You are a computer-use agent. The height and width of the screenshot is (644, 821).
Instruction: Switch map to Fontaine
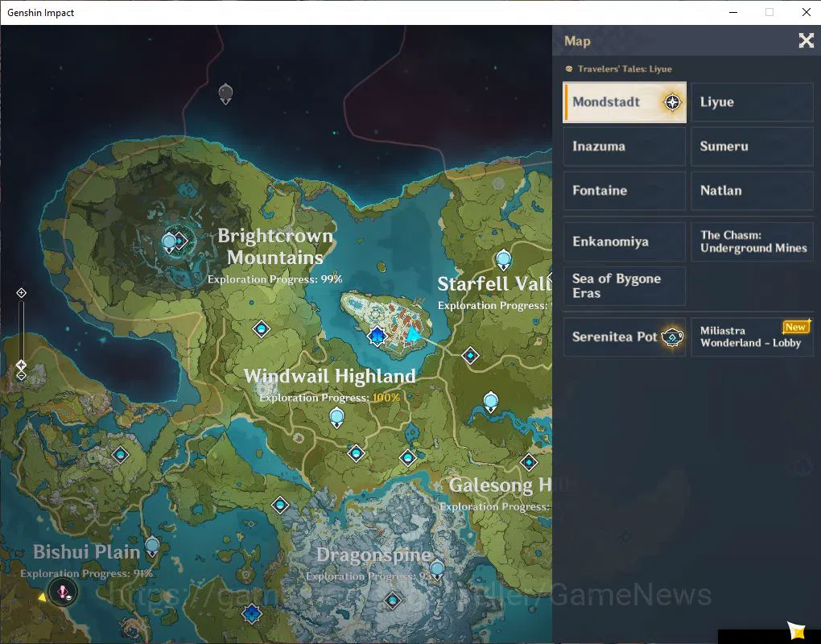(x=624, y=191)
